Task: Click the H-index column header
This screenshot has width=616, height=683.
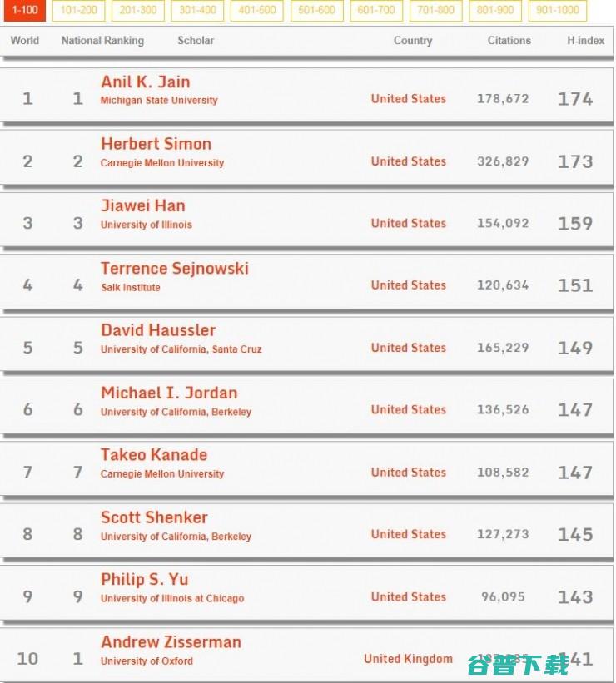Action: [x=585, y=41]
